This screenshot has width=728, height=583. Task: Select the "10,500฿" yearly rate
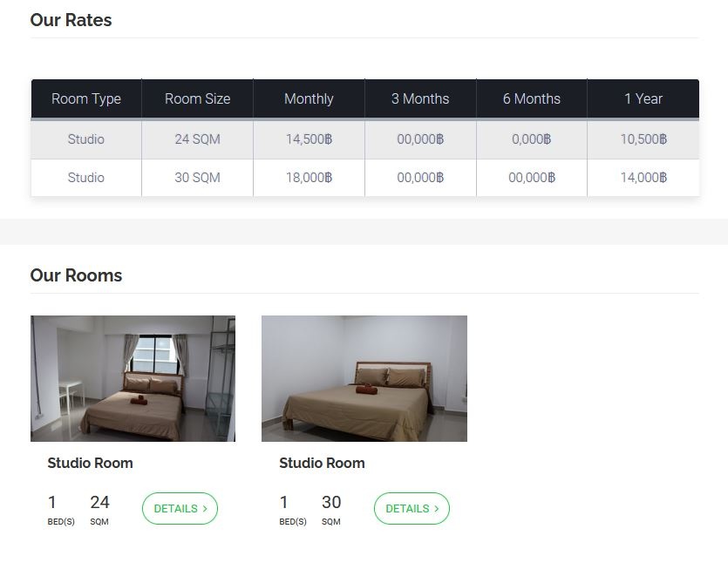[643, 139]
